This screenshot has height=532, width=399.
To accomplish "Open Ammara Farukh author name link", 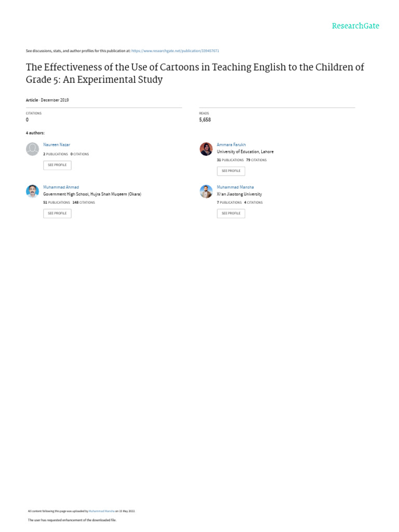I will pos(231,144).
